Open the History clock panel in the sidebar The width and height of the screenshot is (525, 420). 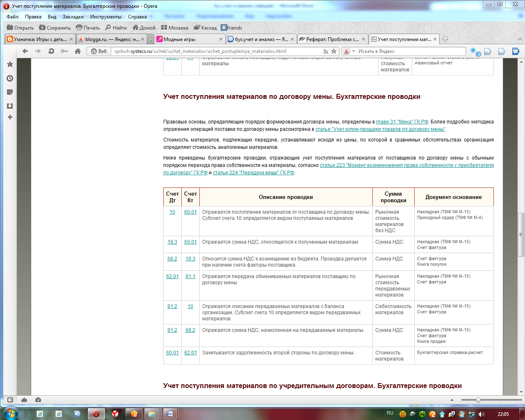pyautogui.click(x=10, y=78)
